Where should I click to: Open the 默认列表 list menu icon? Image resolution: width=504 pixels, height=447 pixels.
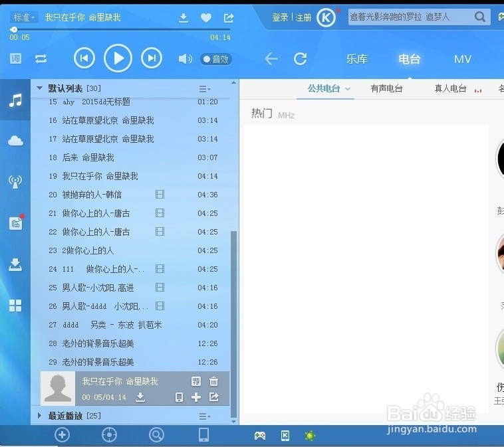pyautogui.click(x=204, y=89)
